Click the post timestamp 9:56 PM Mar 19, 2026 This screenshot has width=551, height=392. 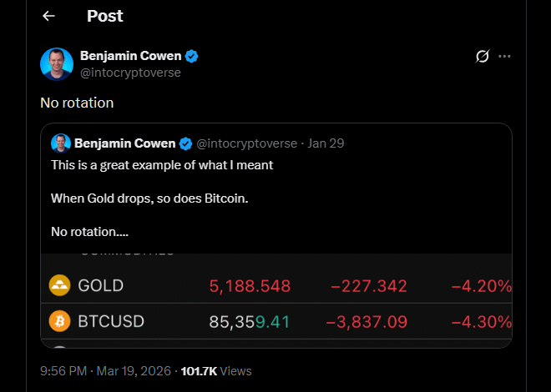tap(106, 370)
